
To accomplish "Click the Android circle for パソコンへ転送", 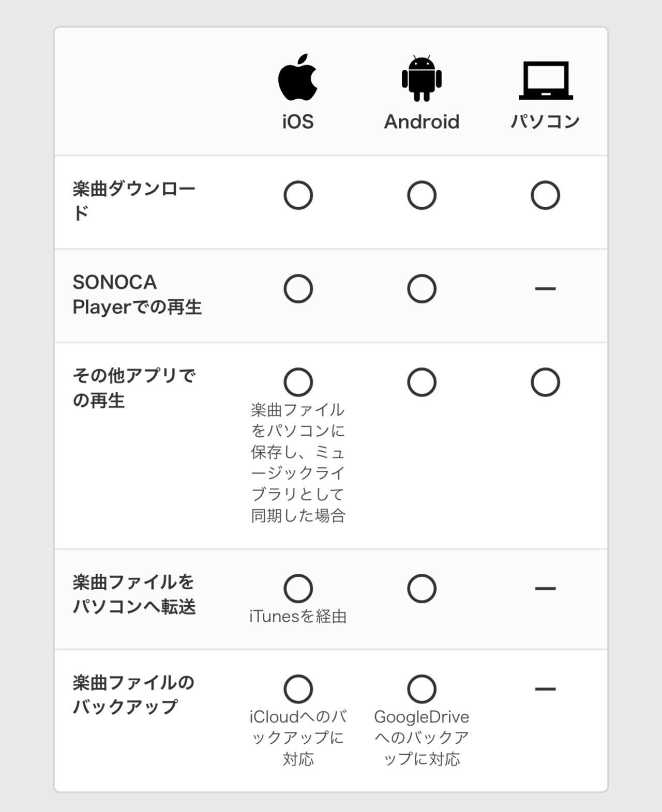I will (x=422, y=589).
